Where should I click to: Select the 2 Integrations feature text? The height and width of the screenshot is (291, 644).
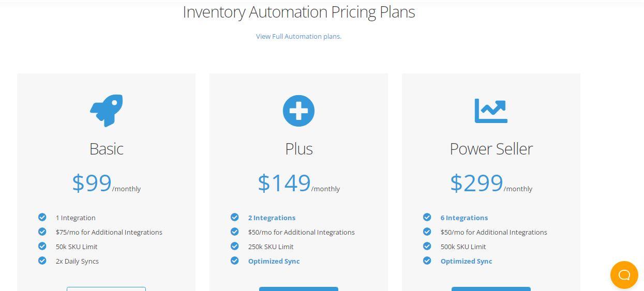(x=272, y=218)
